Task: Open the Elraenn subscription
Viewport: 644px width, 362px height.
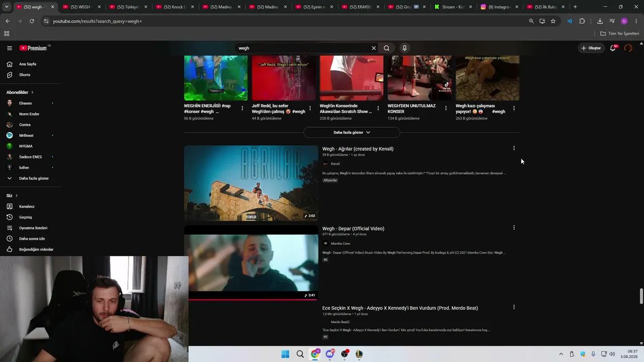Action: point(25,104)
